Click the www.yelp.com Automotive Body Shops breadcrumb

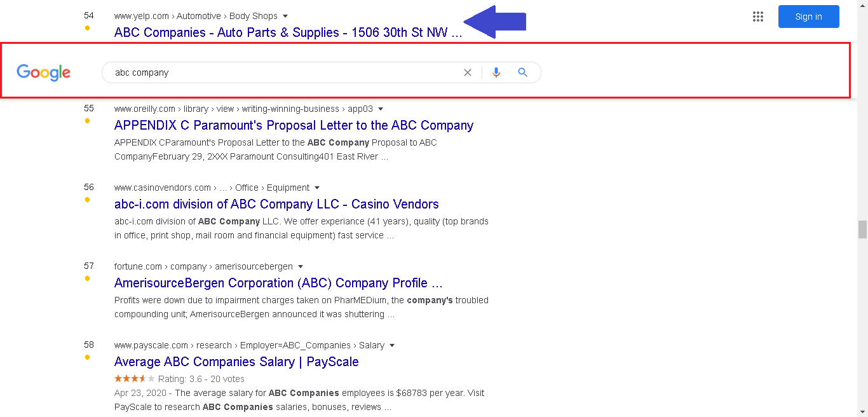196,16
